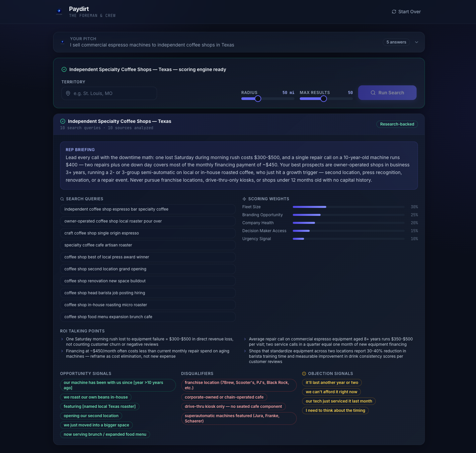The height and width of the screenshot is (453, 476).
Task: Select query 'coffee shop renovation new space buildout'
Action: point(148,281)
